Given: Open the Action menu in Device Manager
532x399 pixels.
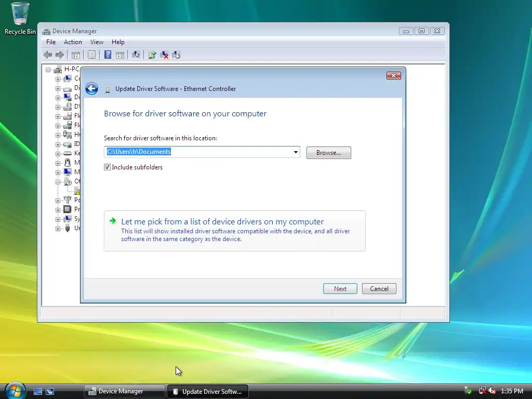Looking at the screenshot, I should tap(73, 42).
